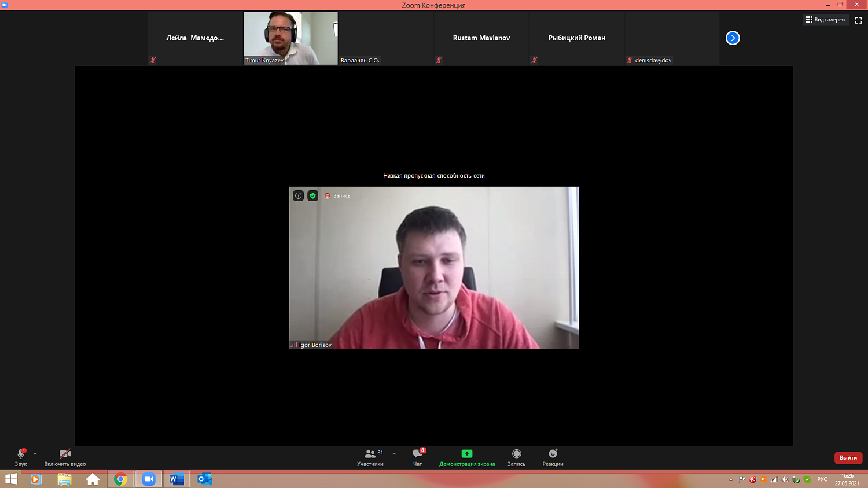Open the Reactions menu
This screenshot has height=488, width=868.
tap(553, 457)
